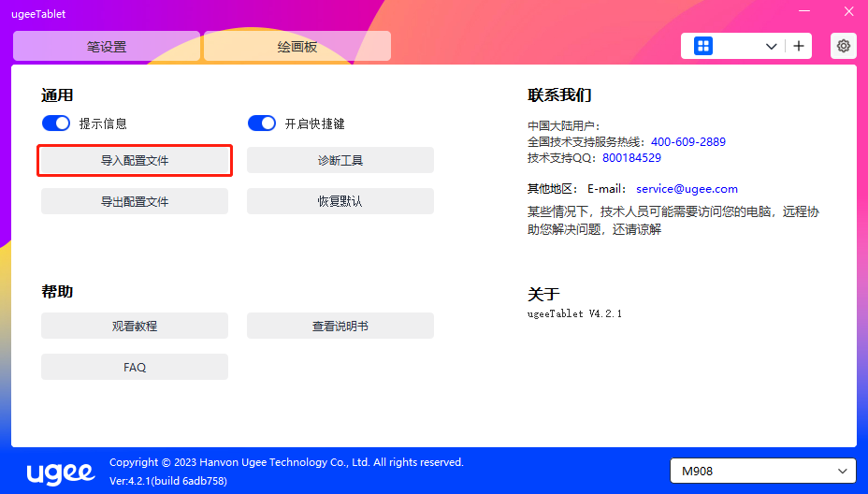This screenshot has width=868, height=494.
Task: Click the plus icon to add application
Action: point(798,46)
